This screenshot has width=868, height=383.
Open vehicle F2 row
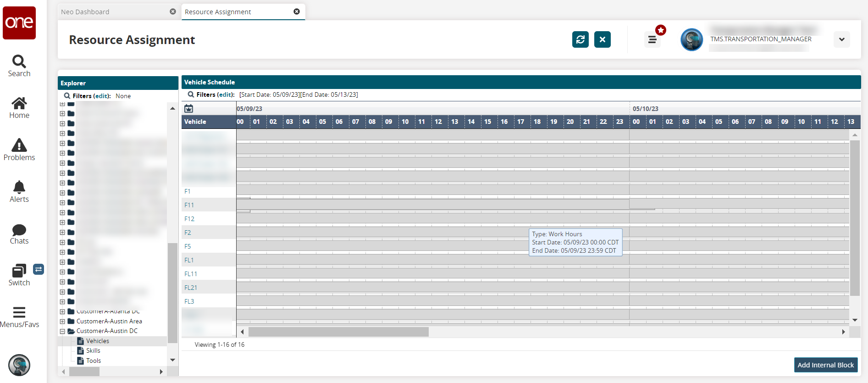point(188,233)
